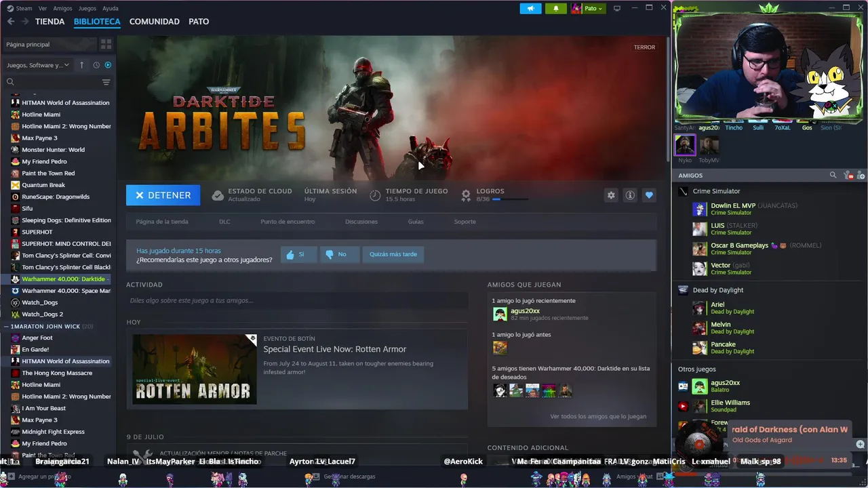This screenshot has width=868, height=488.
Task: Open the Soporte tab
Action: tap(465, 222)
